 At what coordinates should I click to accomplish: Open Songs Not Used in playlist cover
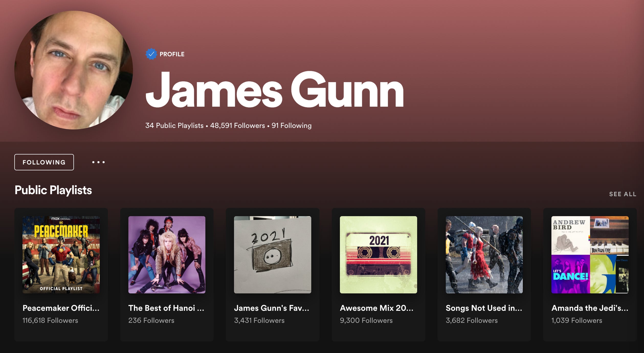coord(484,255)
